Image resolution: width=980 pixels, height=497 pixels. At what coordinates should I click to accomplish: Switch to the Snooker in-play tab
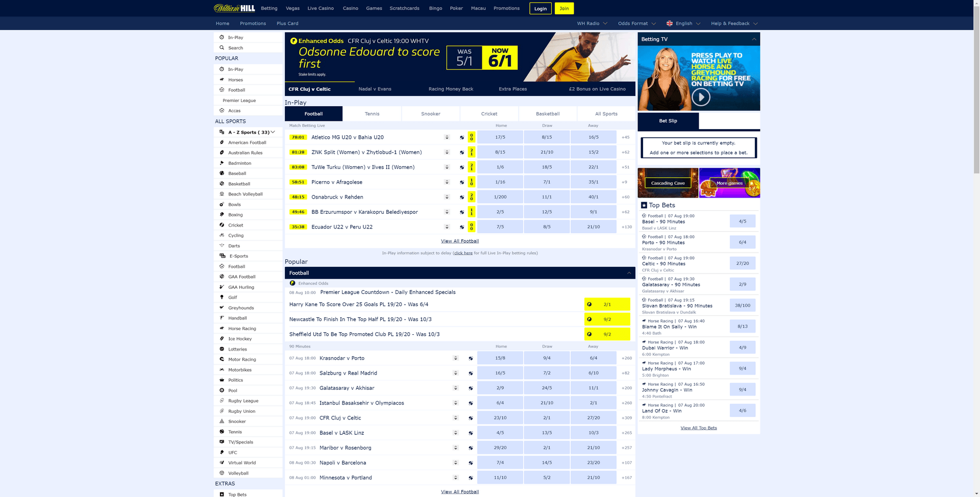431,114
